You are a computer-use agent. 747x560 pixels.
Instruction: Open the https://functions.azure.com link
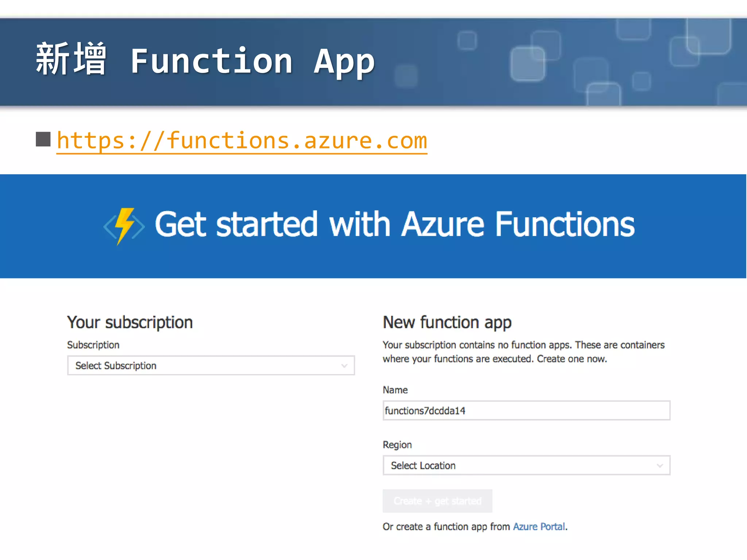click(x=242, y=141)
